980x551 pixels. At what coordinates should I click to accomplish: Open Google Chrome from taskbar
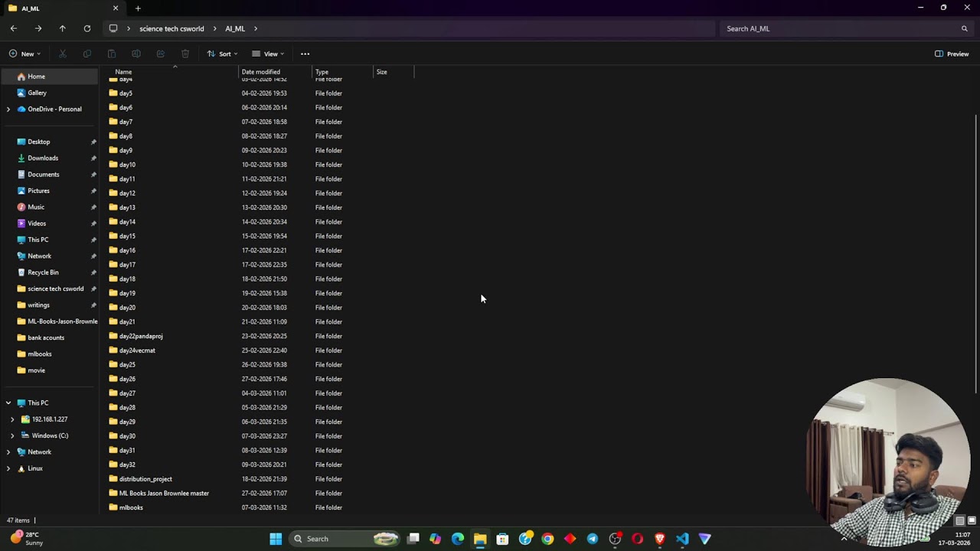click(x=547, y=539)
